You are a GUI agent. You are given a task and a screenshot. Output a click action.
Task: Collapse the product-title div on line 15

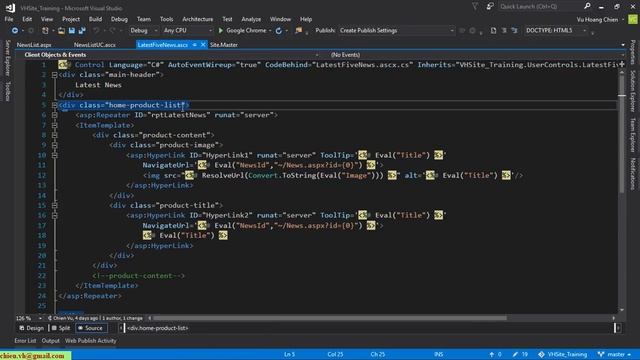tap(54, 205)
